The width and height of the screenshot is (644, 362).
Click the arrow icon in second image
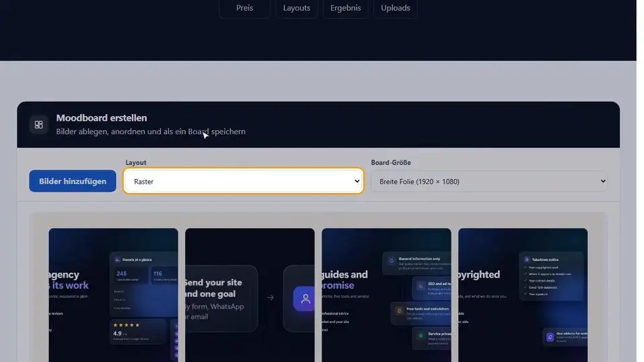(x=270, y=298)
